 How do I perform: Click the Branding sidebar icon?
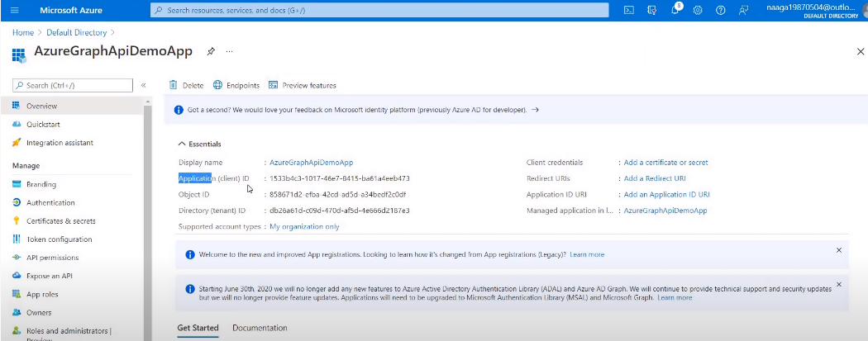click(16, 184)
